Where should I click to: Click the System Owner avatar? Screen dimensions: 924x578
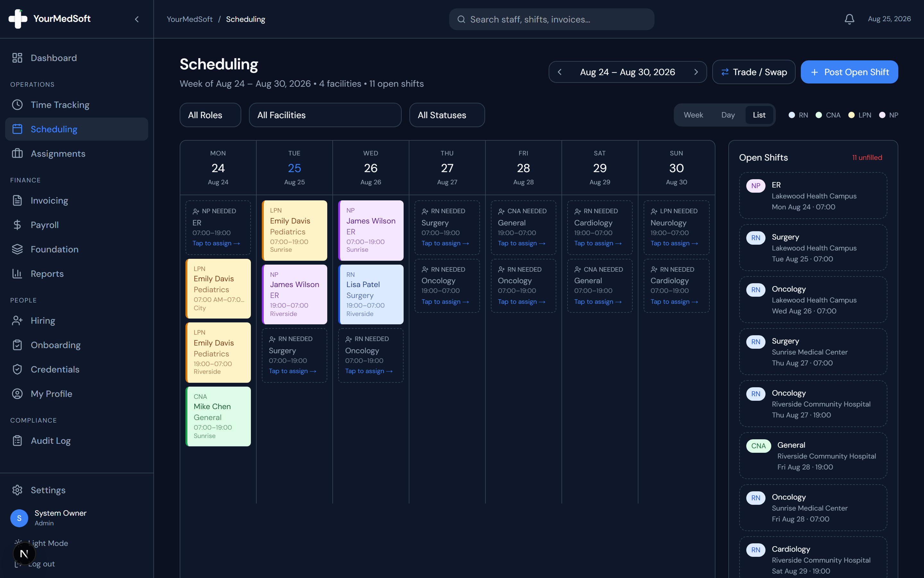coord(19,518)
